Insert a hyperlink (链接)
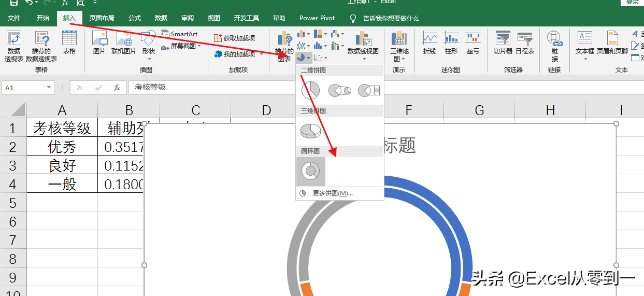644x296 pixels. (554, 46)
